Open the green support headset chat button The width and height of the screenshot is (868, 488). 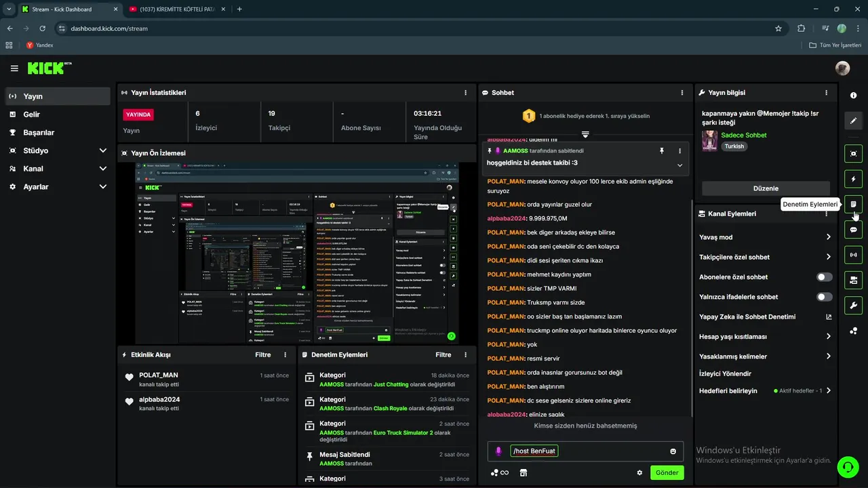pos(847,467)
